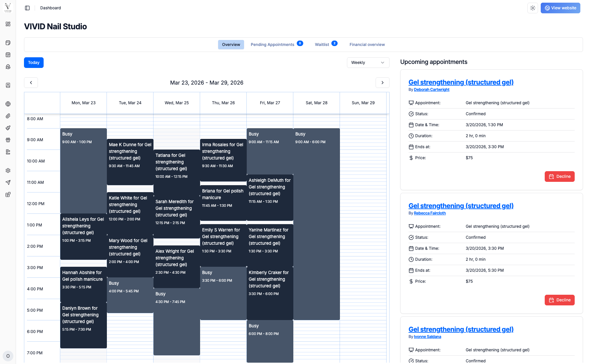This screenshot has width=591, height=364.
Task: Decline Deborah Cartwright's appointment
Action: 560,177
